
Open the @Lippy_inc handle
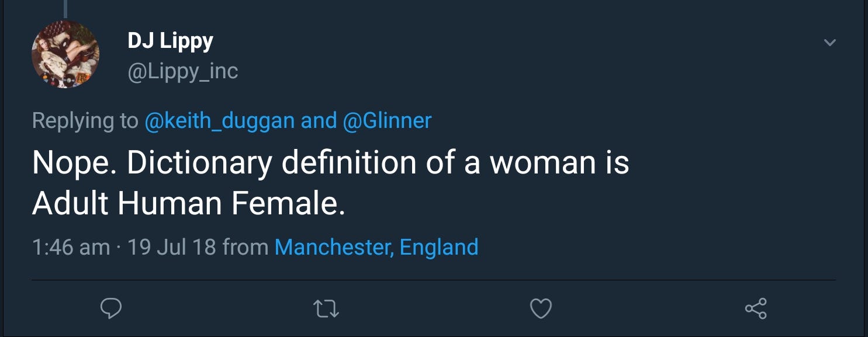183,71
